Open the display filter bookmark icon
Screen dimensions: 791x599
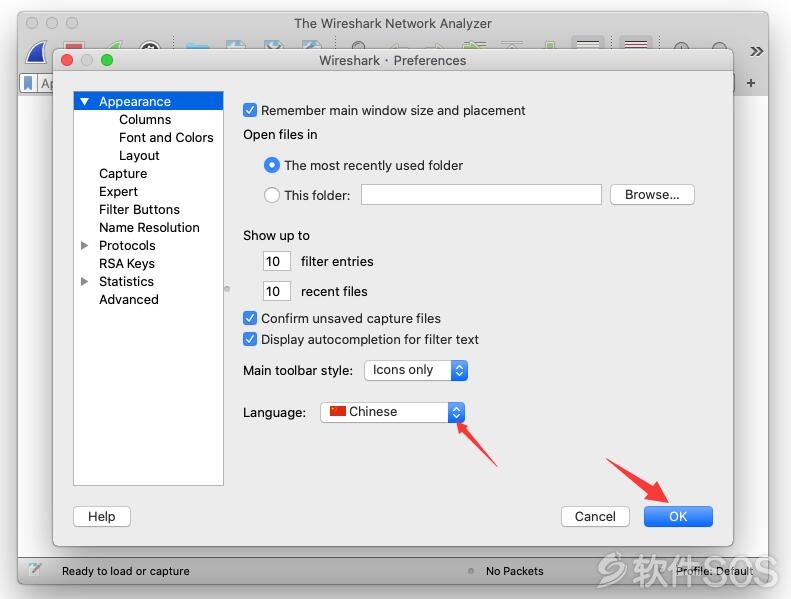[28, 83]
